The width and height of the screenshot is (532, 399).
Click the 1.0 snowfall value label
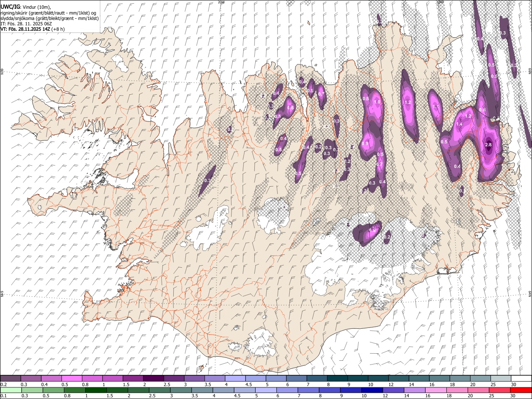[x=377, y=102]
